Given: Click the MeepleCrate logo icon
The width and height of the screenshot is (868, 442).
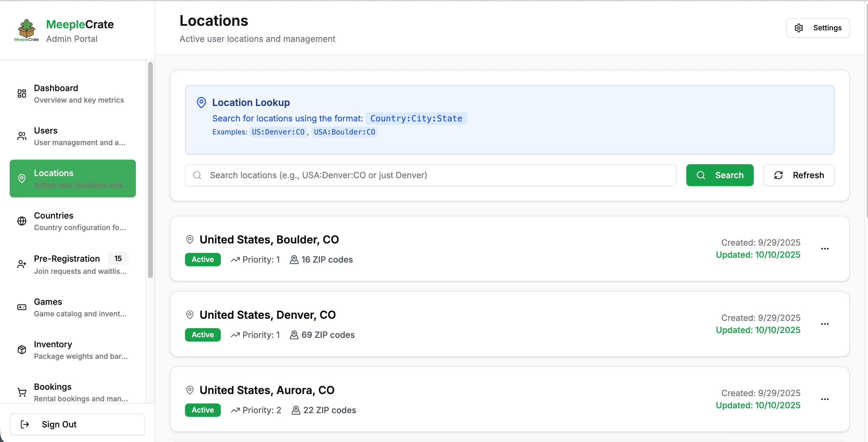Looking at the screenshot, I should click(26, 30).
